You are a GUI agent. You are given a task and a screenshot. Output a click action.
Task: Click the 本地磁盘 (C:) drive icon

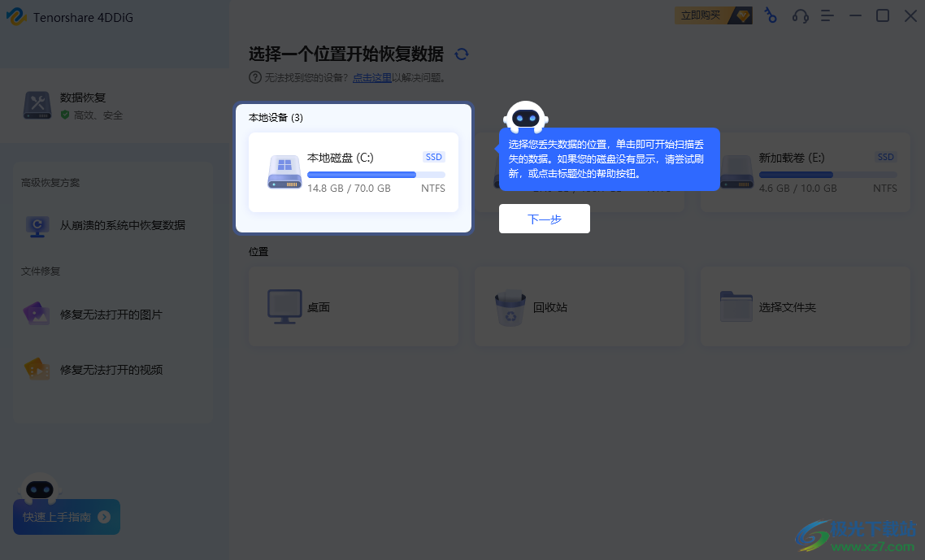(x=284, y=172)
